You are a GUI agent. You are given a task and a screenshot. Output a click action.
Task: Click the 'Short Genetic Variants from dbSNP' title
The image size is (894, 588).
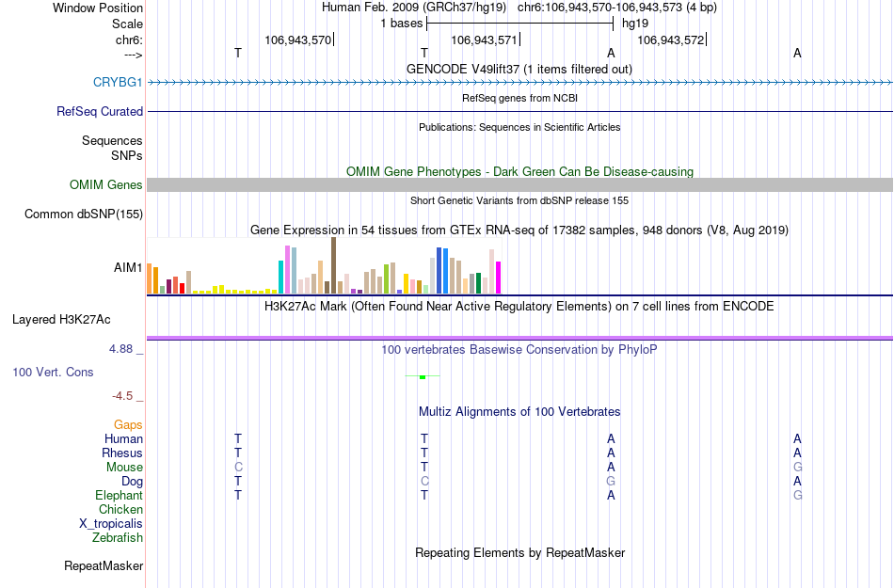(519, 200)
